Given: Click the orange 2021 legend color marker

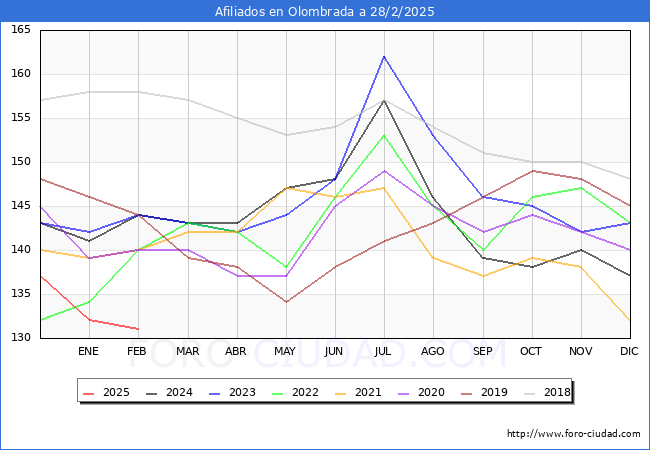Looking at the screenshot, I should (x=340, y=393).
